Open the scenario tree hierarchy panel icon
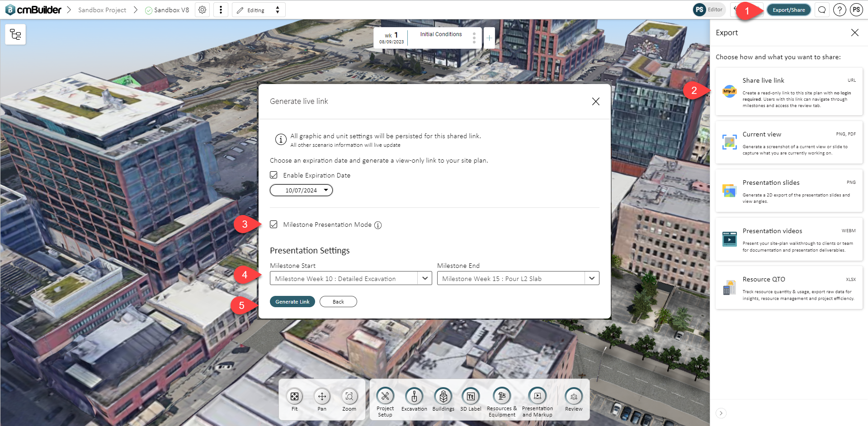Viewport: 868px width, 426px height. click(15, 34)
